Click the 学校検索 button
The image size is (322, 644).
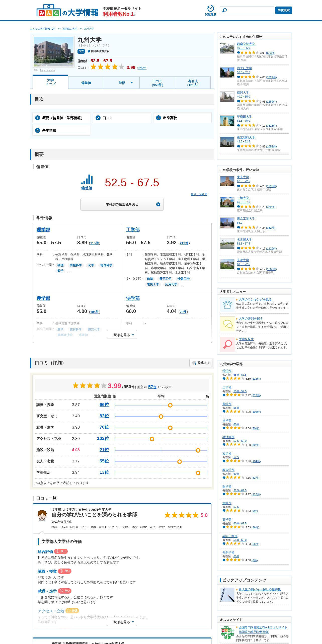click(x=283, y=10)
